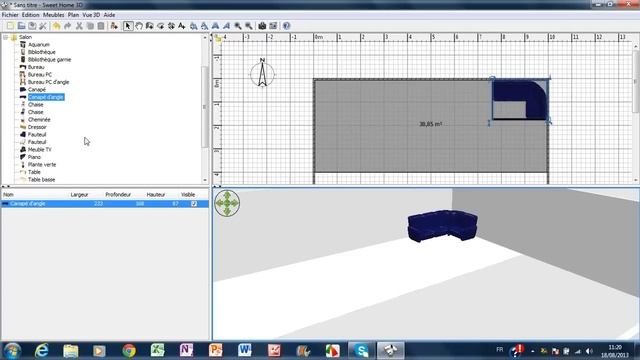Launch Google Chrome from the taskbar
The image size is (640, 360).
[129, 351]
